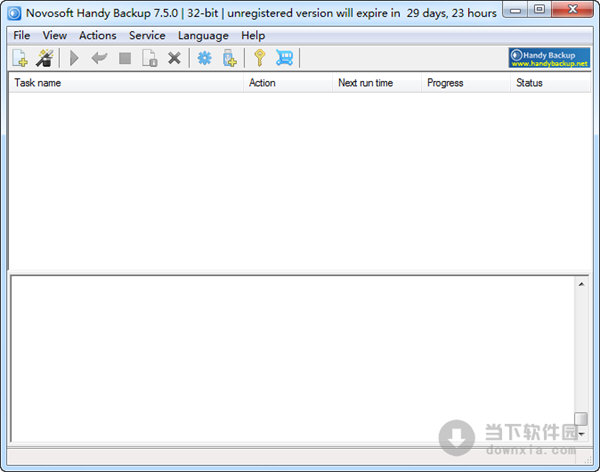Open the task wizard wand icon
The image size is (600, 472).
(x=44, y=58)
